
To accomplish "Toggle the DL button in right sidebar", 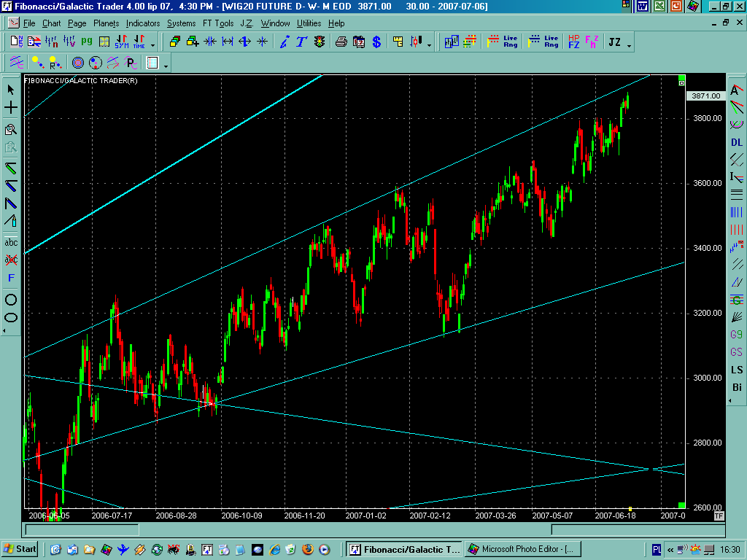I will point(737,142).
